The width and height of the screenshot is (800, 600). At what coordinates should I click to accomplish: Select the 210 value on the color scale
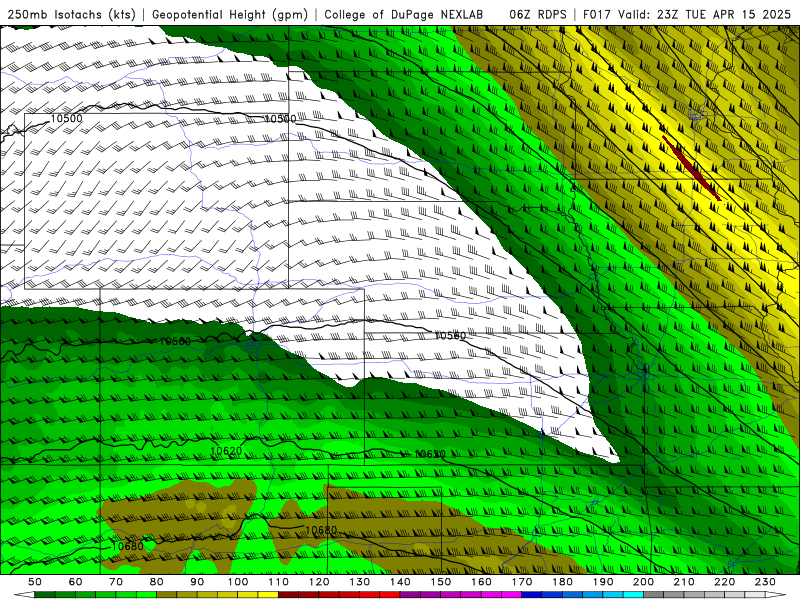point(684,582)
